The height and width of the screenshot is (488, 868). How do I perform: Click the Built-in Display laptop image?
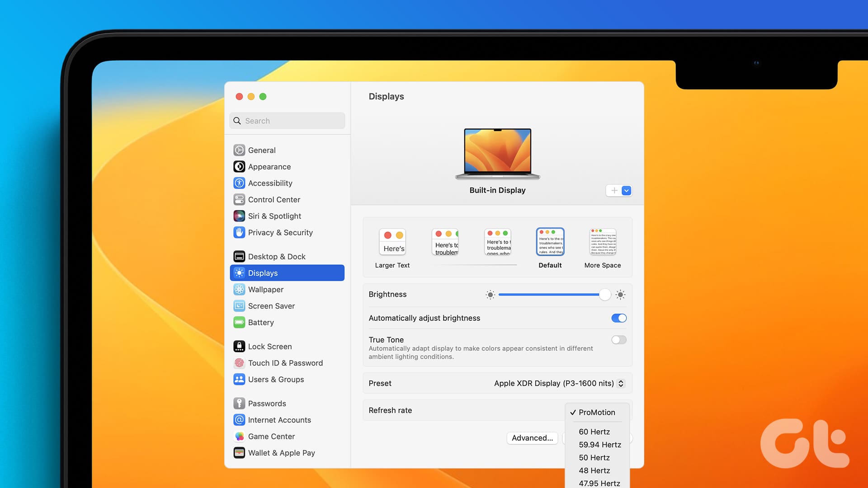(497, 154)
